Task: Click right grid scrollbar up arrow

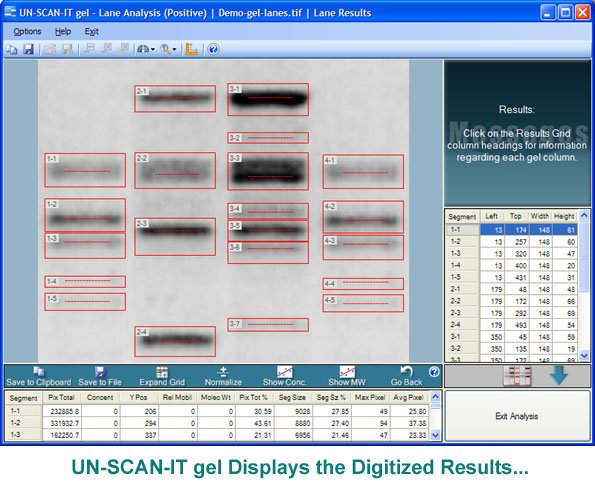Action: coord(584,215)
